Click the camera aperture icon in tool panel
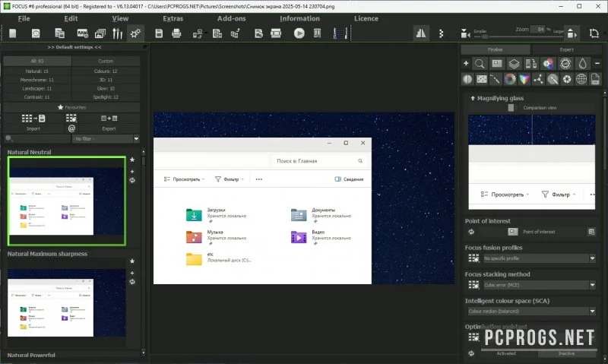 tap(567, 79)
